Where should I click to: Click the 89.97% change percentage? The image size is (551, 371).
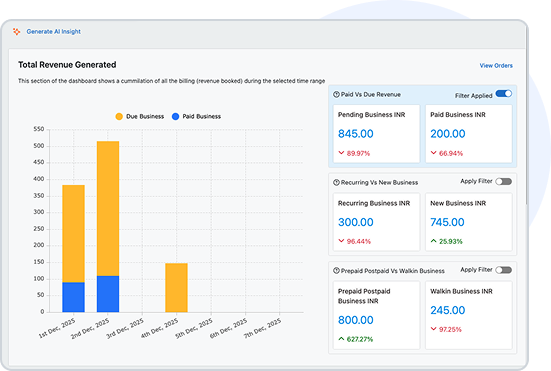tap(358, 154)
